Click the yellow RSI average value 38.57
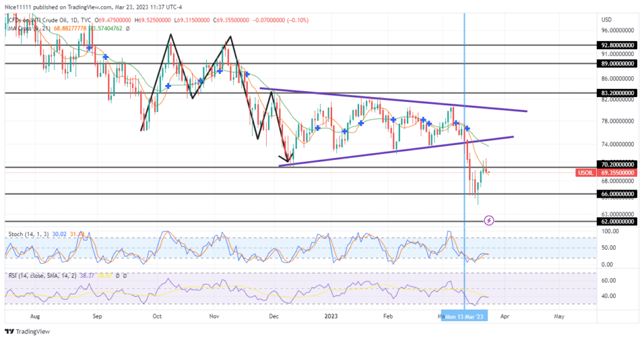Viewport: 644px width, 340px height. (x=105, y=275)
